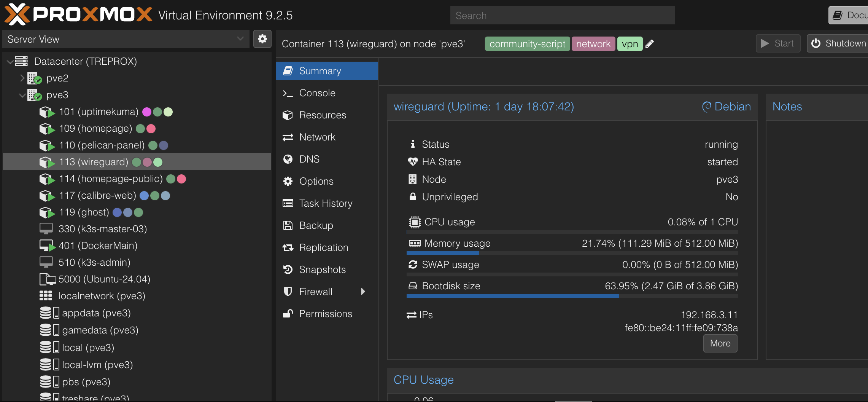Click the pve2 node icon

[34, 78]
